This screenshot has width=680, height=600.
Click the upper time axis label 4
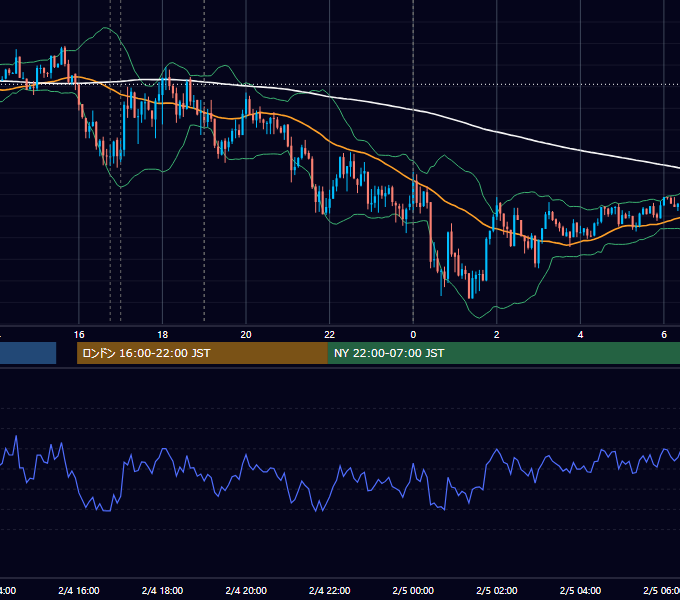[x=580, y=335]
